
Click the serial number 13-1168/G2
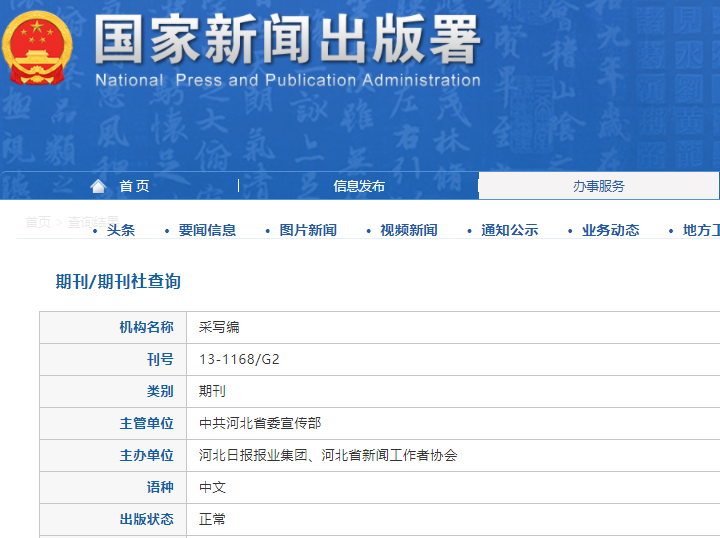pyautogui.click(x=239, y=359)
